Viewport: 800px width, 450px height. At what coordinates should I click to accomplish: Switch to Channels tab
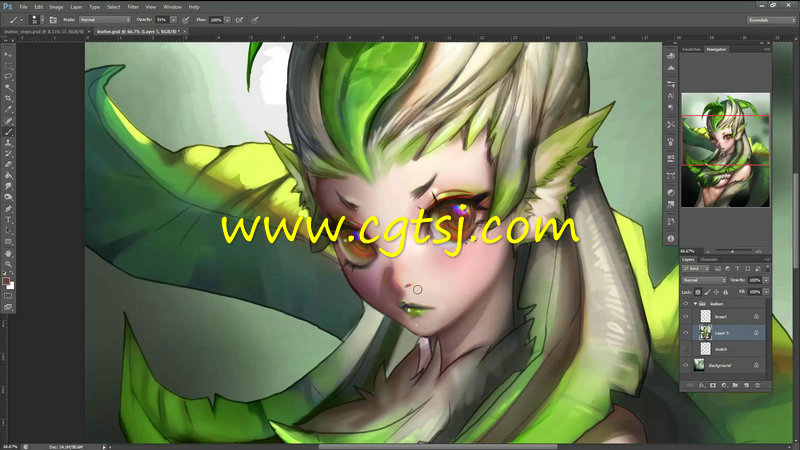click(709, 259)
